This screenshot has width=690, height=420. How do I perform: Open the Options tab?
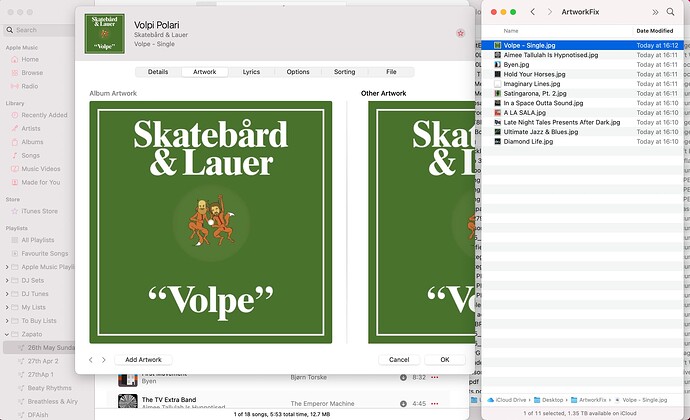tap(298, 72)
